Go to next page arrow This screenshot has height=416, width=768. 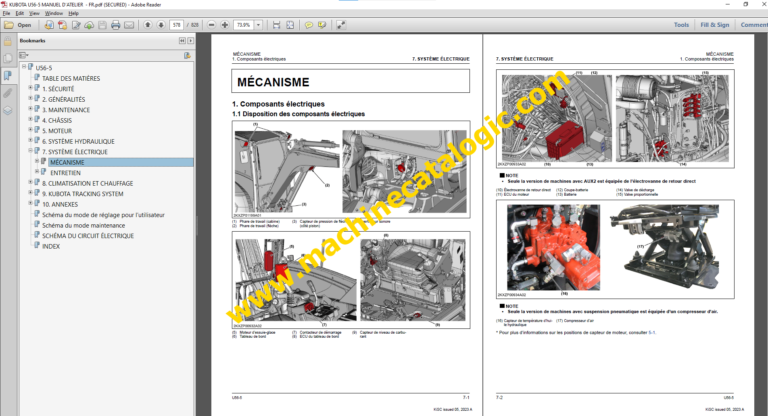(161, 25)
